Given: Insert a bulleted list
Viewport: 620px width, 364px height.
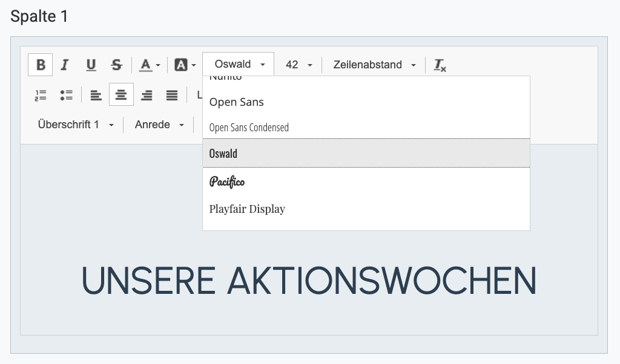Looking at the screenshot, I should (66, 95).
